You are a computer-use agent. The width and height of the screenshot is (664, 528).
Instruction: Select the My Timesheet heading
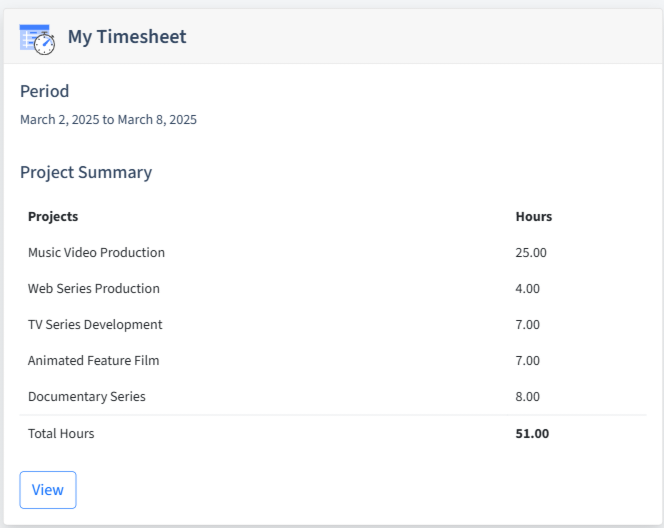pos(127,37)
